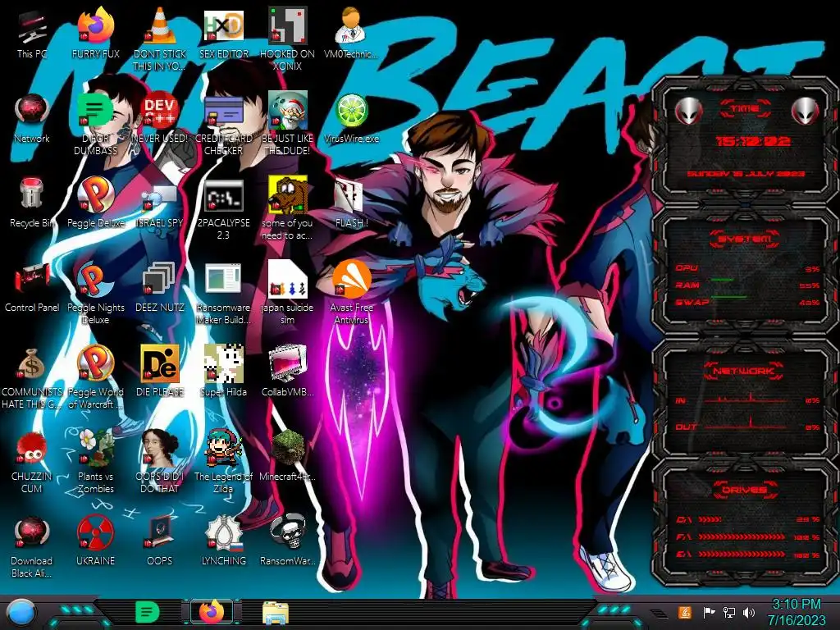Select the HOOKED ON XONIX icon
The image size is (840, 630).
[x=287, y=25]
